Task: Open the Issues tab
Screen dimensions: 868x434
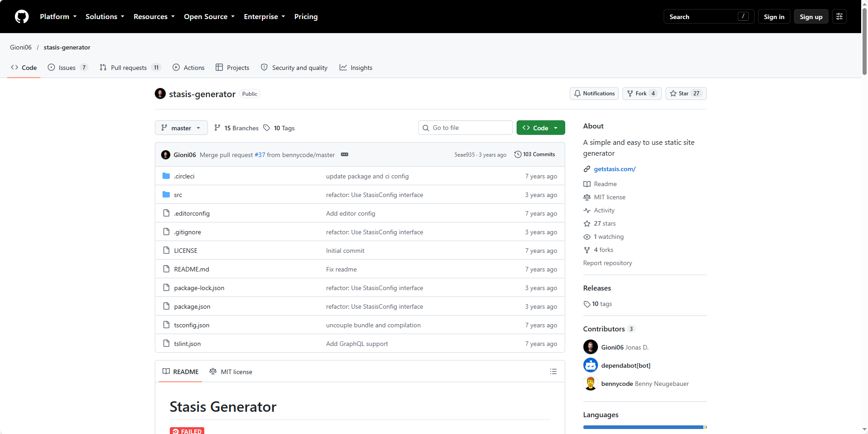Action: [68, 68]
